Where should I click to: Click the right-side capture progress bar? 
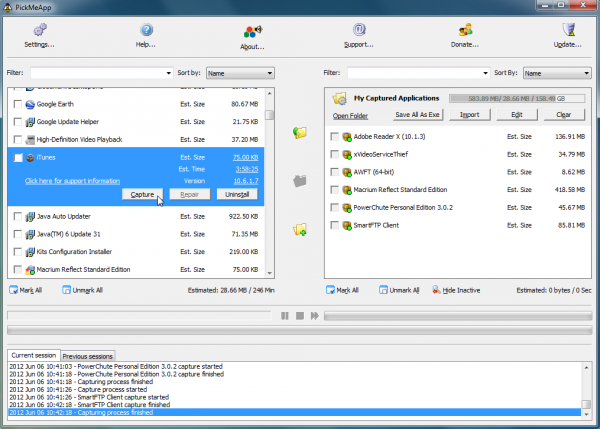tap(458, 316)
